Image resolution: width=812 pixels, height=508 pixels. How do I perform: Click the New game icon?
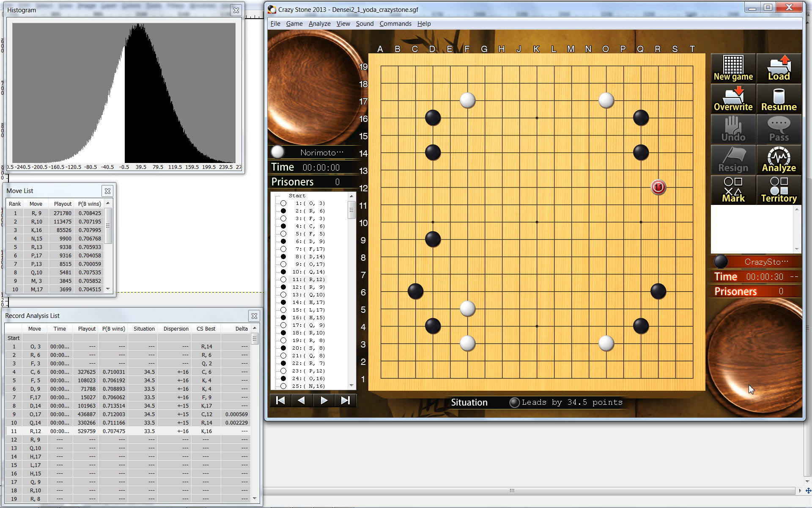733,68
